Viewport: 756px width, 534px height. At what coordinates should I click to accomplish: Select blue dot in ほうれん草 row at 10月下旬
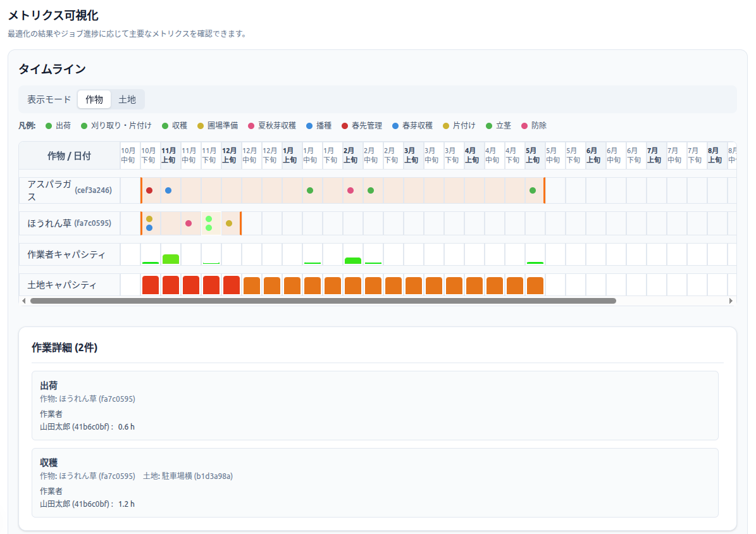(x=149, y=228)
